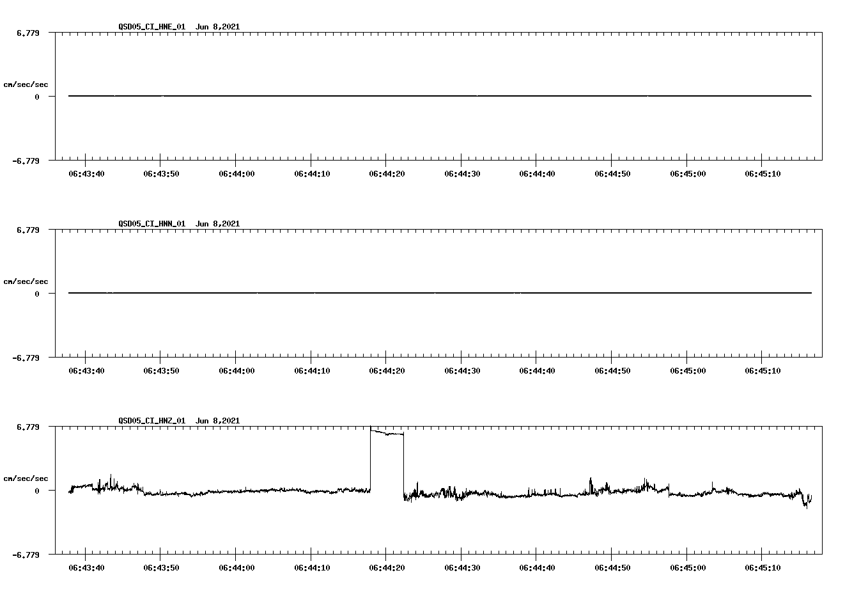Click the 06:43:40 time label under HNE plot
Screen dimensions: 868x591
pos(86,174)
